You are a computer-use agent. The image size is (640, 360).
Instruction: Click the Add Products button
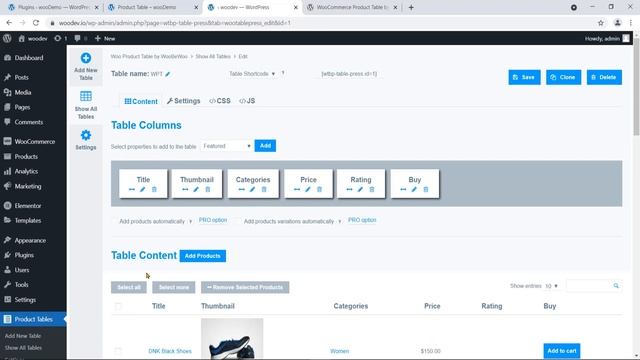tap(202, 256)
